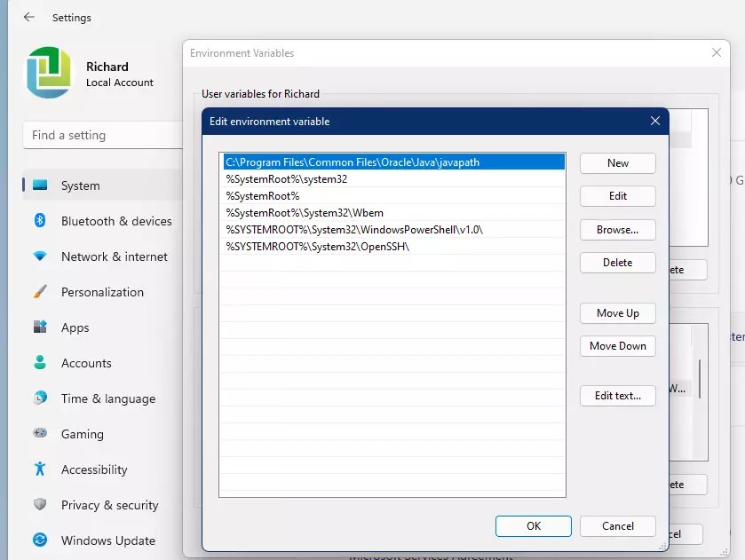Image resolution: width=745 pixels, height=560 pixels.
Task: Click the New button to add a path
Action: tap(617, 163)
